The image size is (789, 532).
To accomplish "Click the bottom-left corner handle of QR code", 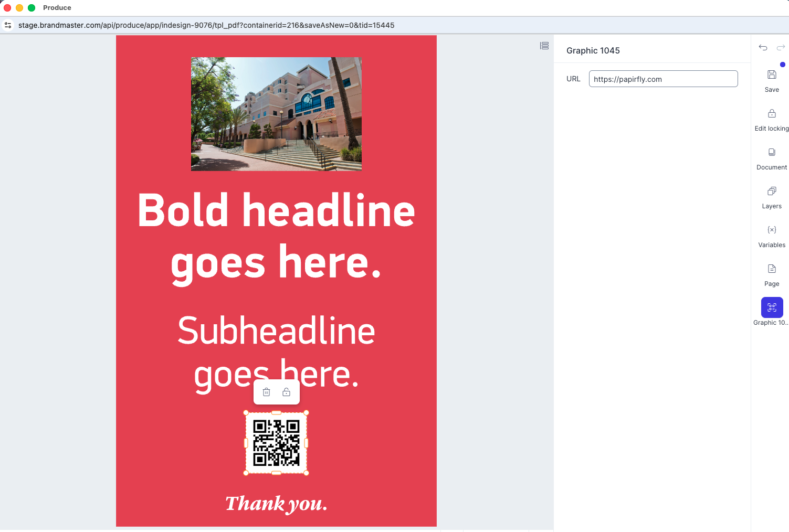I will click(x=246, y=473).
